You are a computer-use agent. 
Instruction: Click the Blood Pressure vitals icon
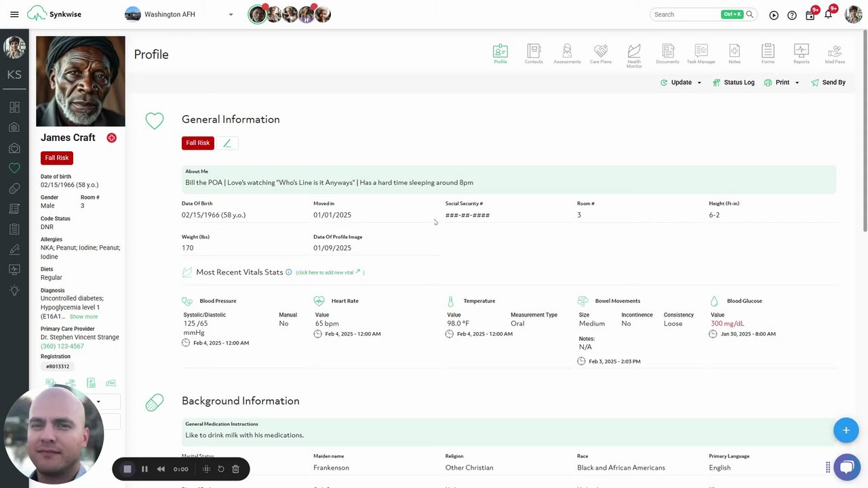[187, 301]
